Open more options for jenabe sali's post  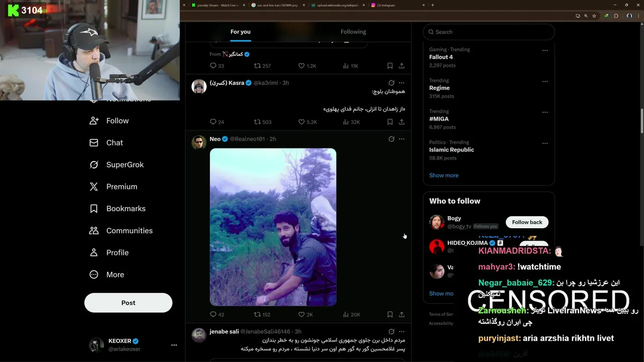401,331
